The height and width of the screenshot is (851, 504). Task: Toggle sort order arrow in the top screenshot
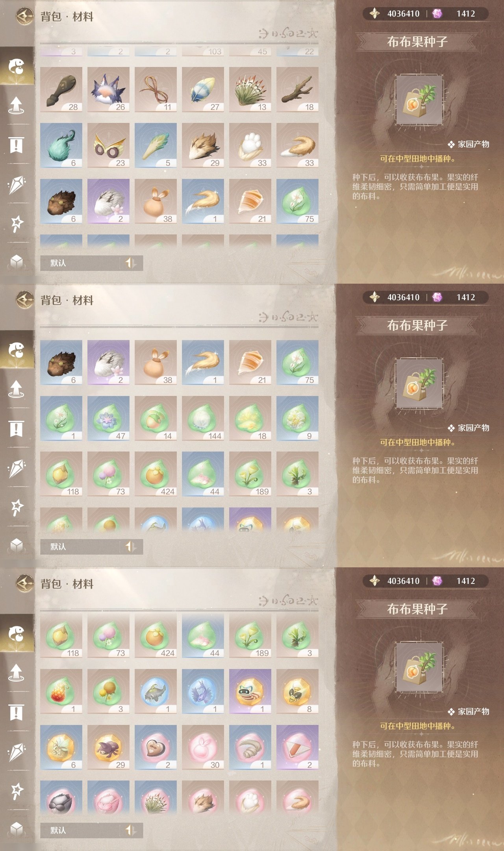click(x=131, y=263)
